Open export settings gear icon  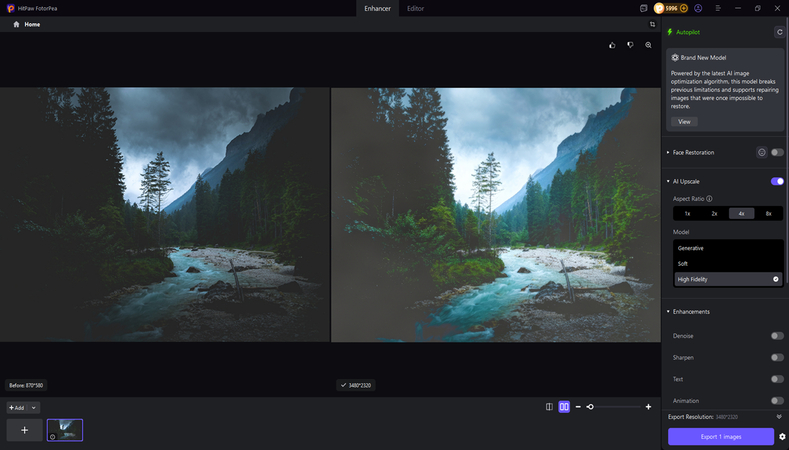pos(782,437)
